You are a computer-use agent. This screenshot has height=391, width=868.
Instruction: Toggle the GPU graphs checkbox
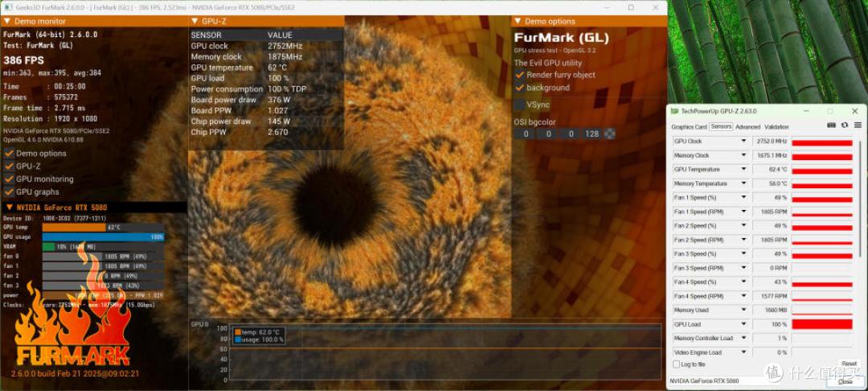click(x=9, y=191)
